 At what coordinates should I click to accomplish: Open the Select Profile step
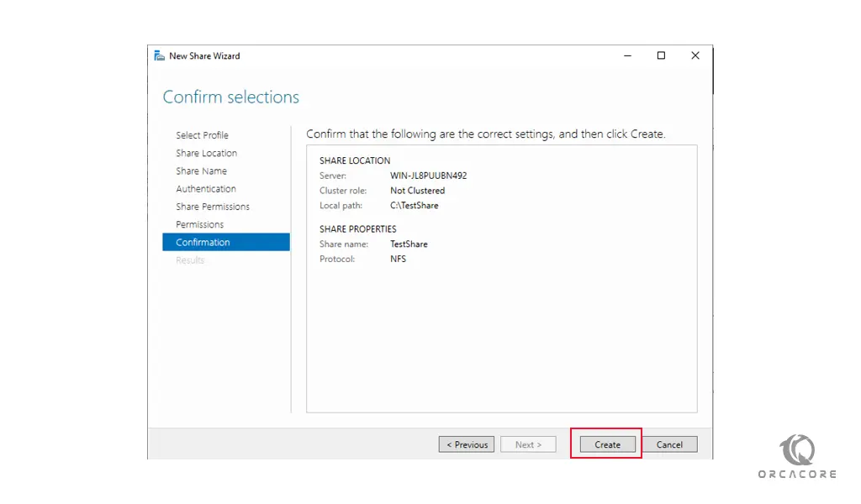(202, 135)
